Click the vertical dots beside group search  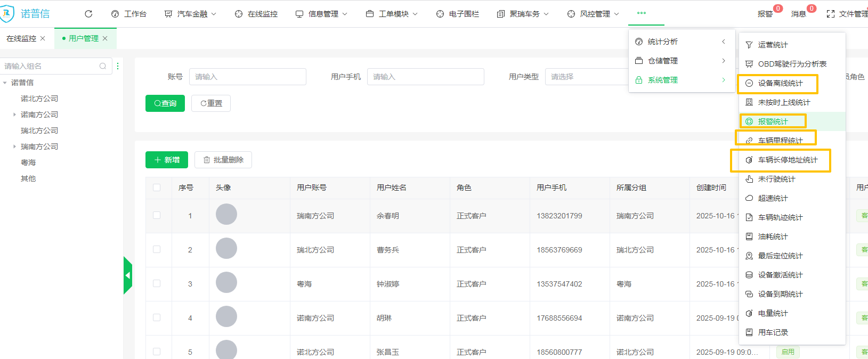click(118, 66)
